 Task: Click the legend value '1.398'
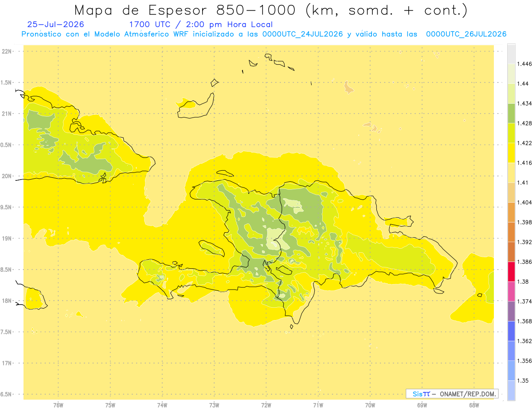click(524, 222)
